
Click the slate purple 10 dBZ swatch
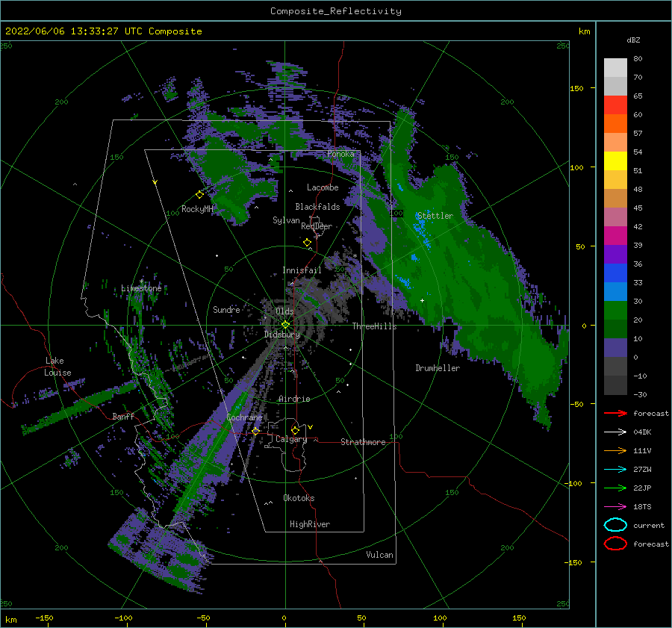pyautogui.click(x=615, y=347)
